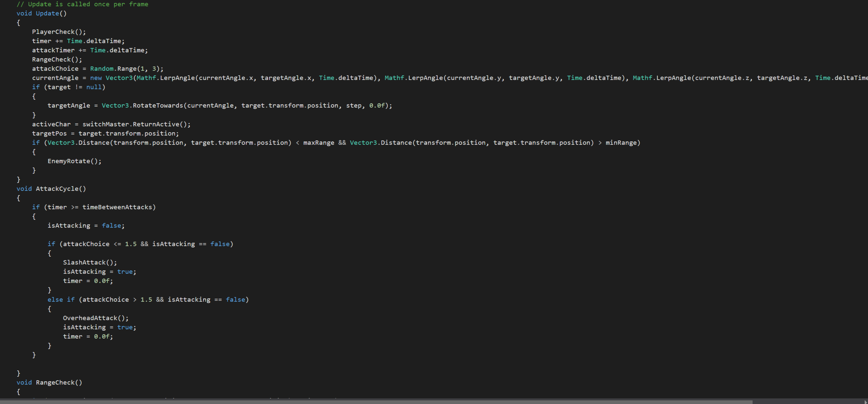
Task: Click 'switchMaster' in the activeChar assignment
Action: pyautogui.click(x=106, y=124)
